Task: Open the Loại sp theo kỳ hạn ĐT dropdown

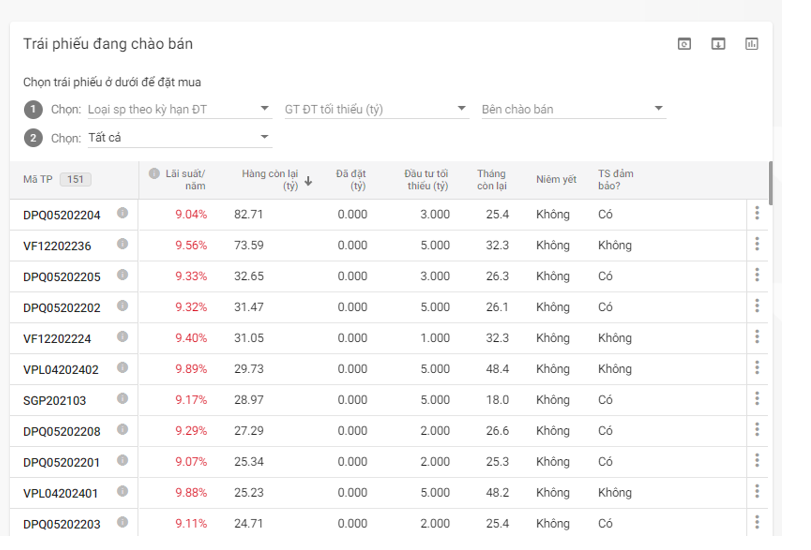Action: [x=180, y=109]
